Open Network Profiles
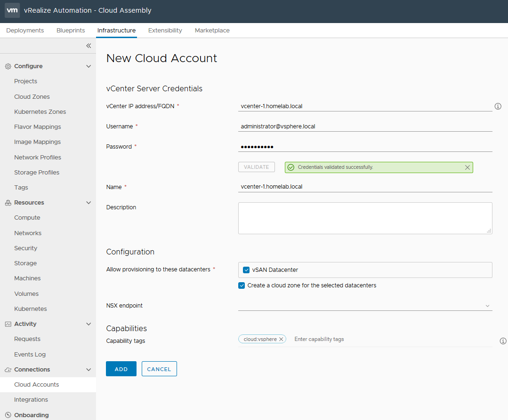Viewport: 508px width, 420px height. tap(38, 157)
